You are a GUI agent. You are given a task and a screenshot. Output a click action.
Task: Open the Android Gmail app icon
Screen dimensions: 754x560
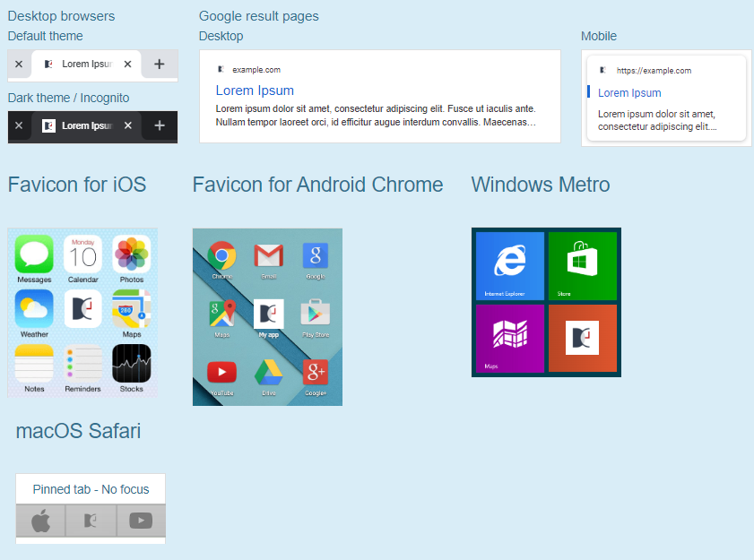point(269,256)
